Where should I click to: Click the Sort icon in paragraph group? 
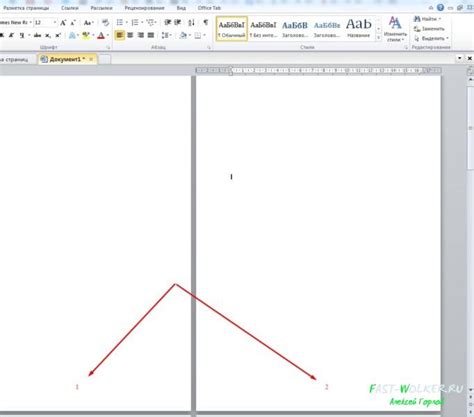pyautogui.click(x=191, y=23)
